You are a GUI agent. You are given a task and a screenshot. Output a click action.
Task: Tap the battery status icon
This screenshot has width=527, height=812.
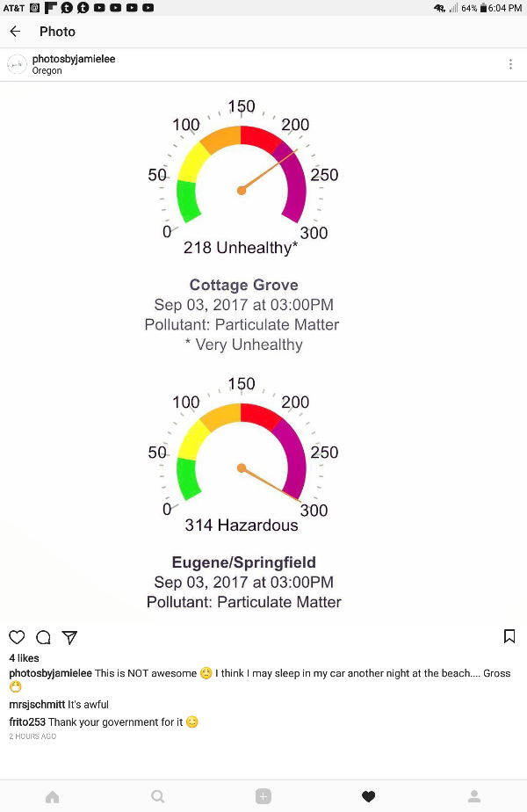tap(482, 8)
